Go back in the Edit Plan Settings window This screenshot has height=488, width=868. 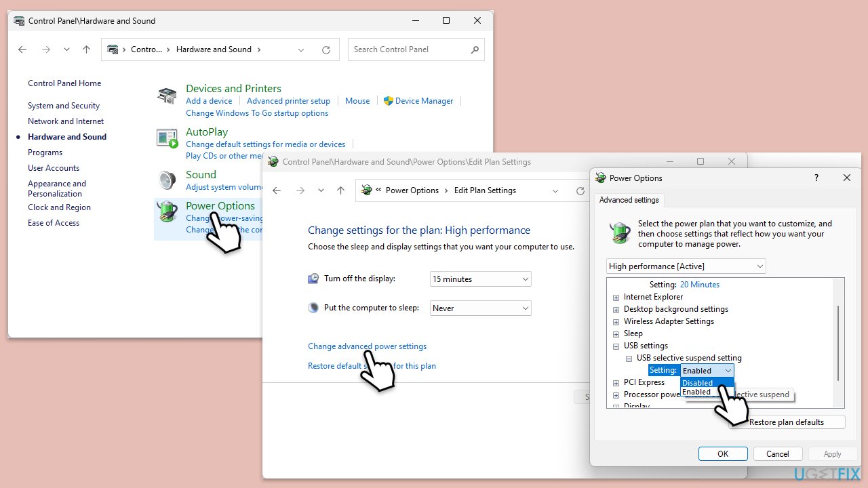coord(277,190)
